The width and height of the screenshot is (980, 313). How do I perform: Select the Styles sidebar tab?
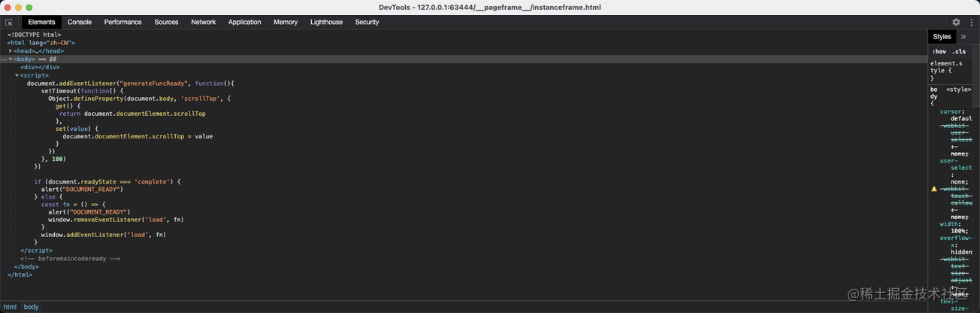coord(942,37)
